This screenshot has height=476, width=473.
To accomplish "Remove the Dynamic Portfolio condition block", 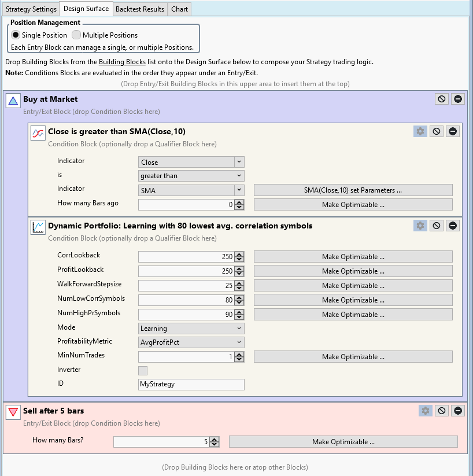I will click(453, 226).
